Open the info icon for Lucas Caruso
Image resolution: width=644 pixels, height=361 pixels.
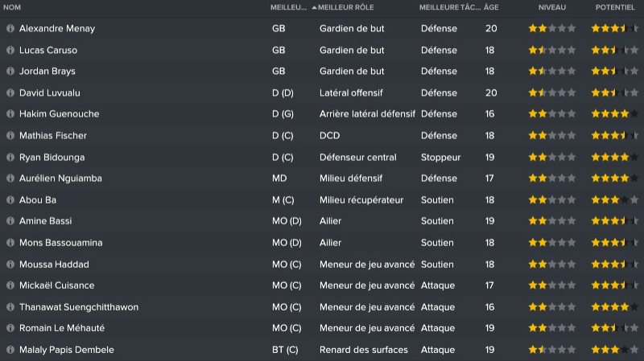pyautogui.click(x=10, y=50)
